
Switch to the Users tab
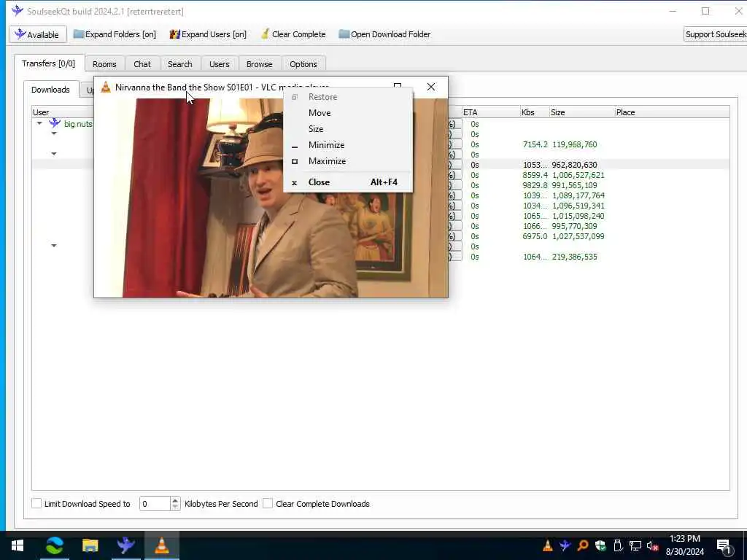click(x=219, y=64)
